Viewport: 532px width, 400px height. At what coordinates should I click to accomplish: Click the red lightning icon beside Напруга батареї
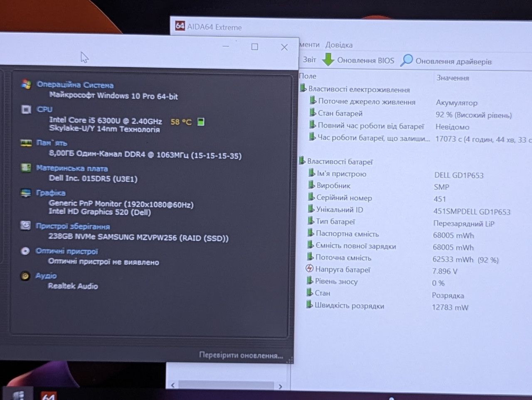[310, 269]
